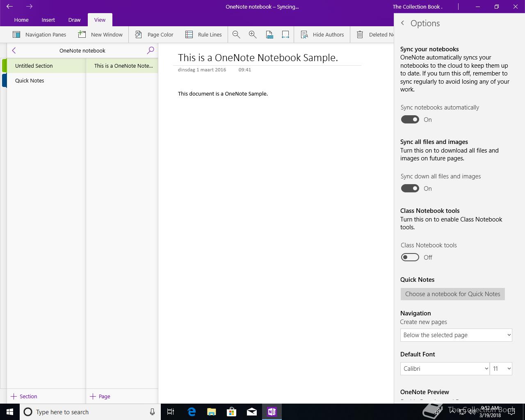This screenshot has height=420, width=525.
Task: Switch to the Draw tab
Action: (x=74, y=20)
